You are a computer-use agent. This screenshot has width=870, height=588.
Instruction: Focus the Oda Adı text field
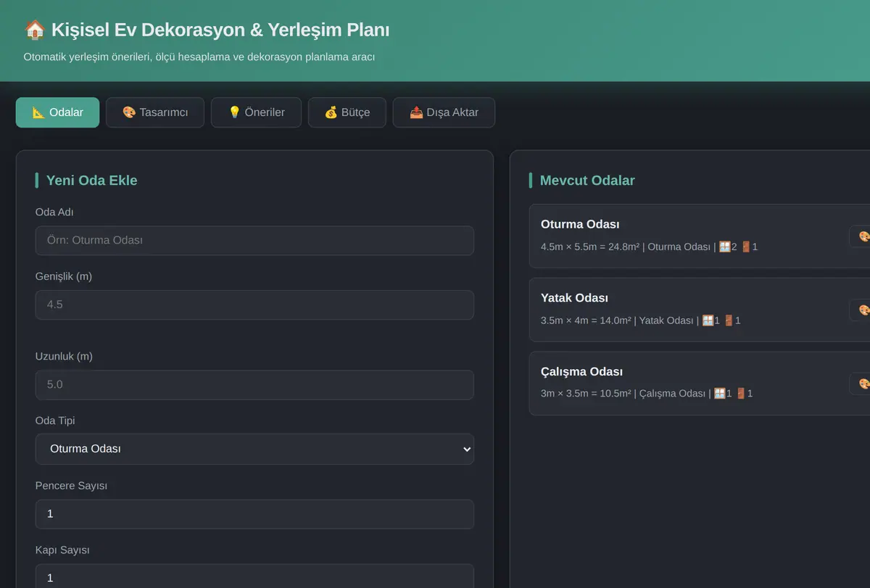click(x=254, y=240)
